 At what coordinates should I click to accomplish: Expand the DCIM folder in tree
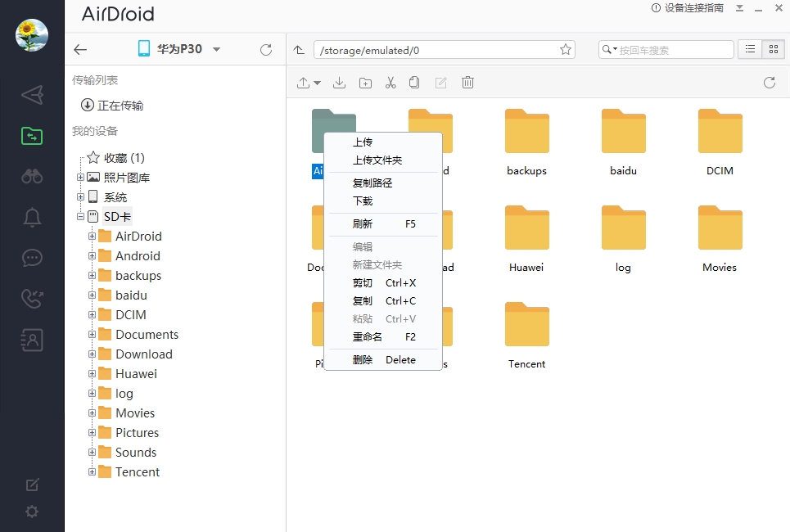[93, 315]
